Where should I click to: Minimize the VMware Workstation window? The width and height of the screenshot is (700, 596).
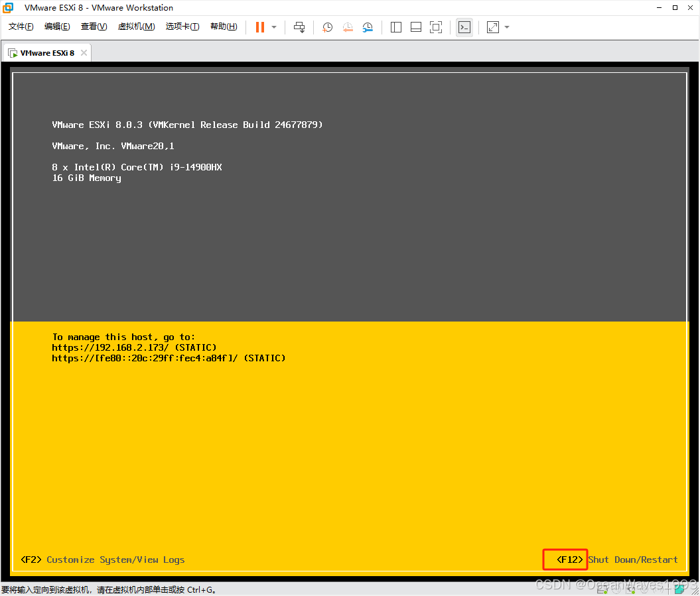point(660,7)
